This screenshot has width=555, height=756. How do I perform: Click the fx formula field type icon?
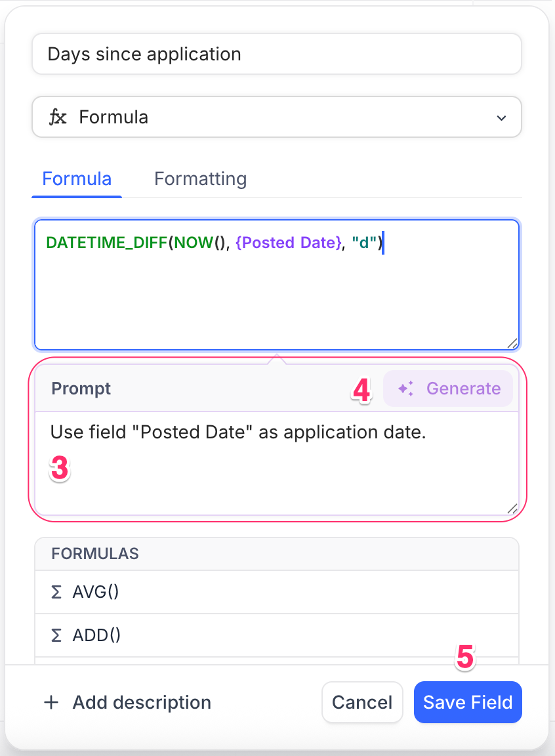59,117
